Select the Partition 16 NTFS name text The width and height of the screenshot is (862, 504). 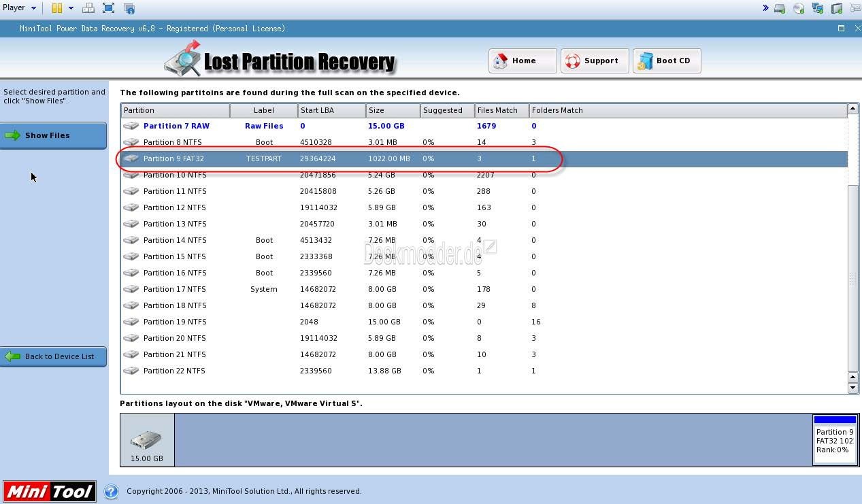175,273
